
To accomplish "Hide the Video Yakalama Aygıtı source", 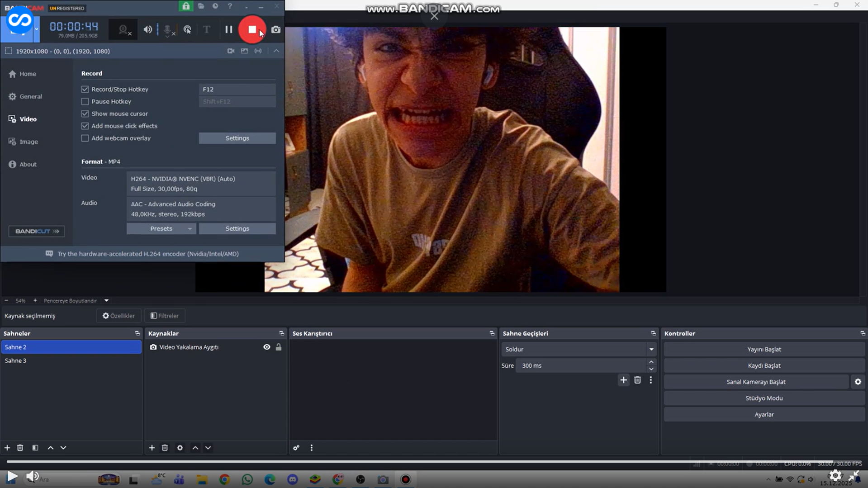I will pos(267,347).
